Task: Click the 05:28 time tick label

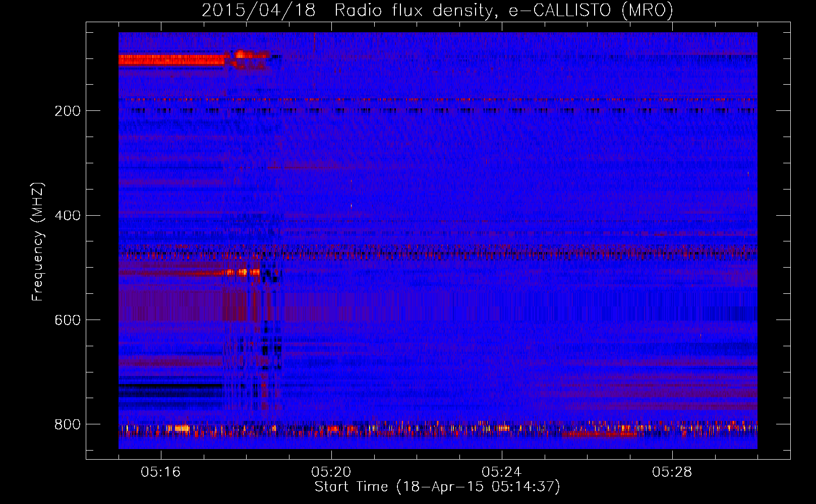Action: pyautogui.click(x=672, y=472)
